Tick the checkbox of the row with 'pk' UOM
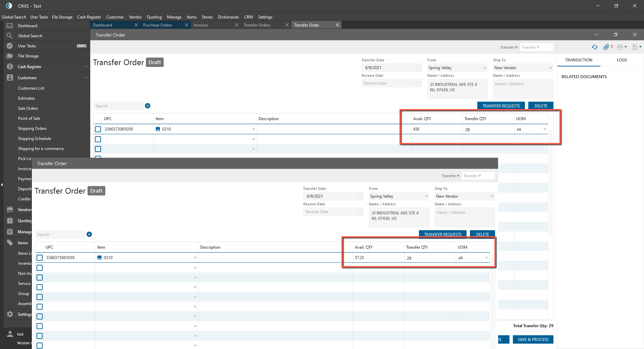 click(40, 258)
